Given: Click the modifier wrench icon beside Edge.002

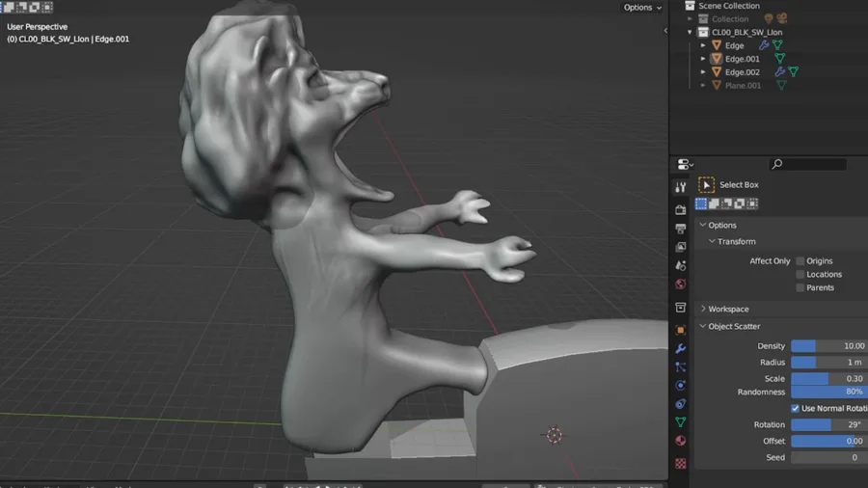Looking at the screenshot, I should [780, 71].
